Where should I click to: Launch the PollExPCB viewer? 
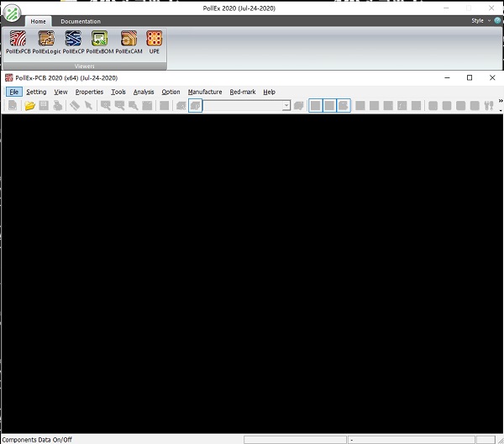point(18,42)
